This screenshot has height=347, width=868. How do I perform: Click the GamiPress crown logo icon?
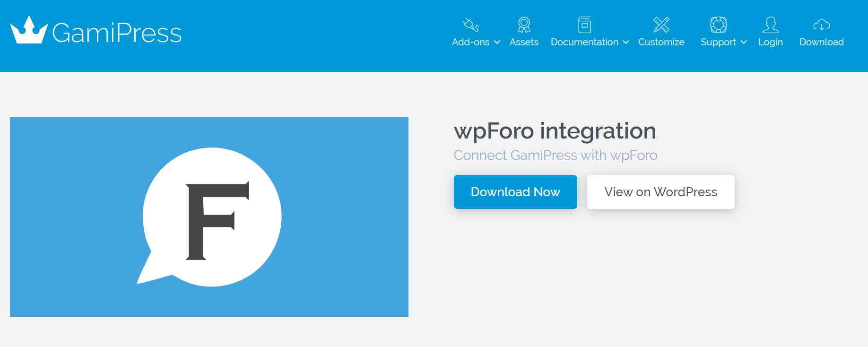[x=29, y=30]
